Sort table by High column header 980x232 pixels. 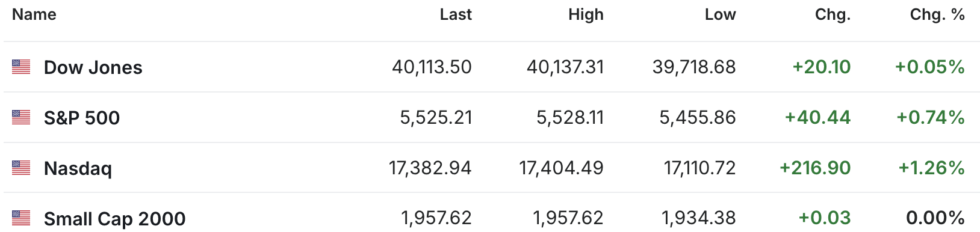coord(586,14)
